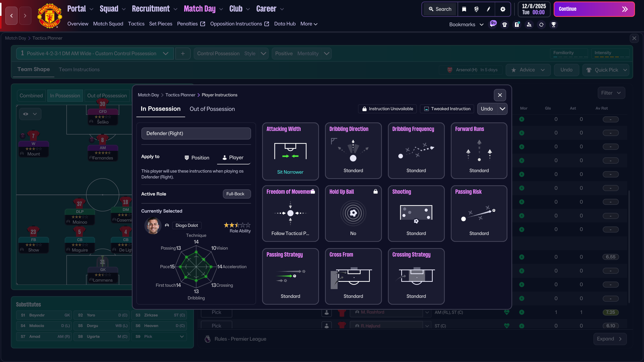Click the Hold Up Ball lock icon
Viewport: 644px width, 362px height.
coord(376,192)
